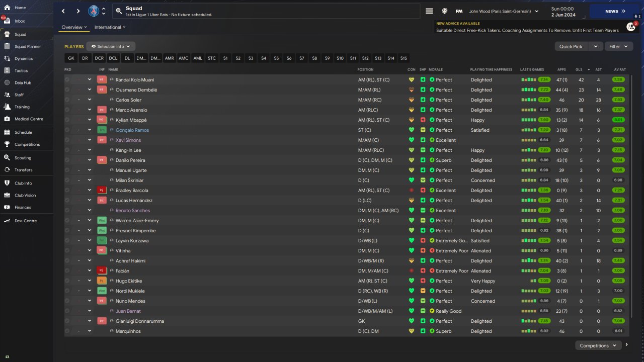The width and height of the screenshot is (644, 362).
Task: Select the STC position tab
Action: 212,58
